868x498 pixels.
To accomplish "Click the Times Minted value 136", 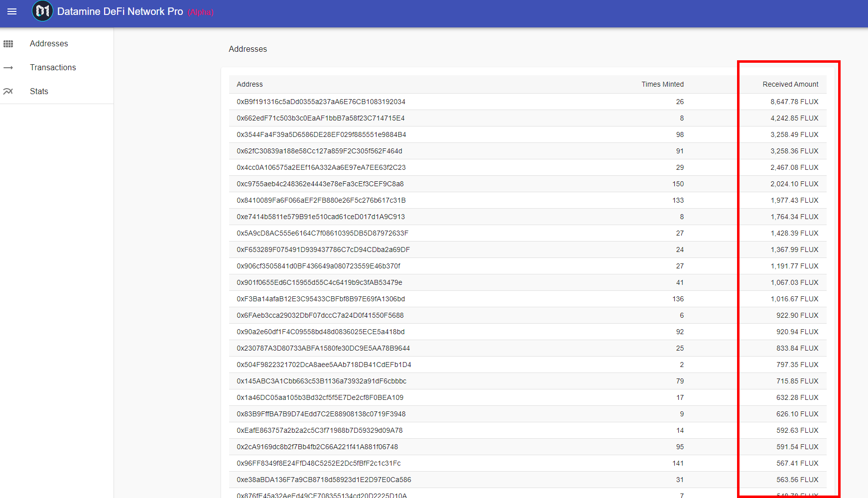I will point(678,299).
